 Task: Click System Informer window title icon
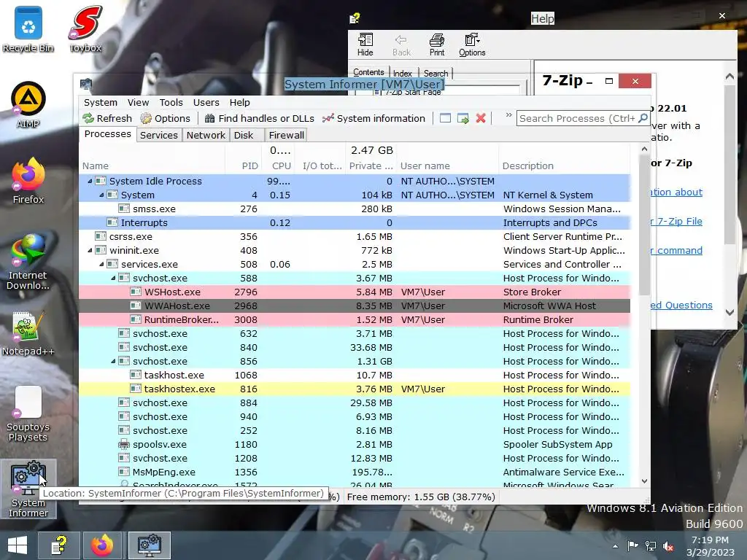click(x=86, y=85)
